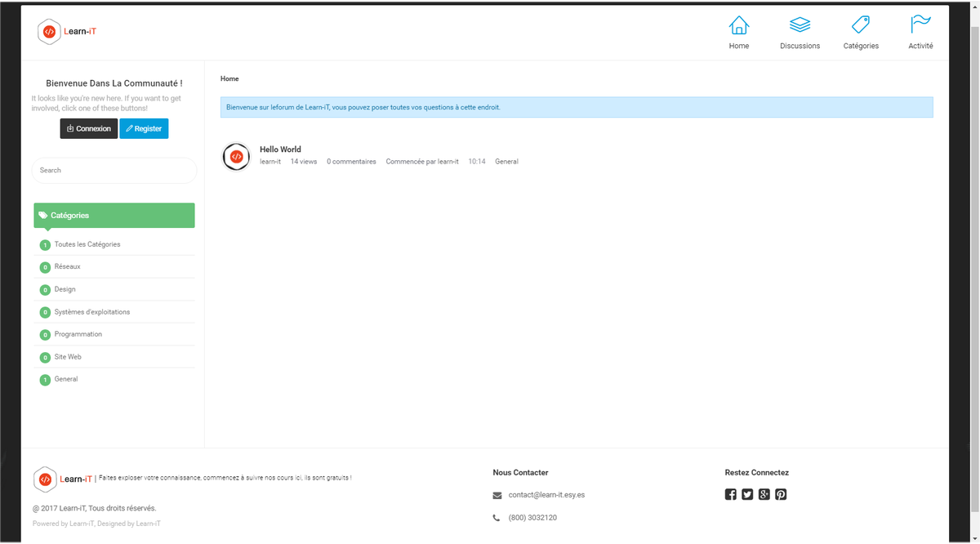Open the Systèmes d'exploitations category

click(x=92, y=312)
